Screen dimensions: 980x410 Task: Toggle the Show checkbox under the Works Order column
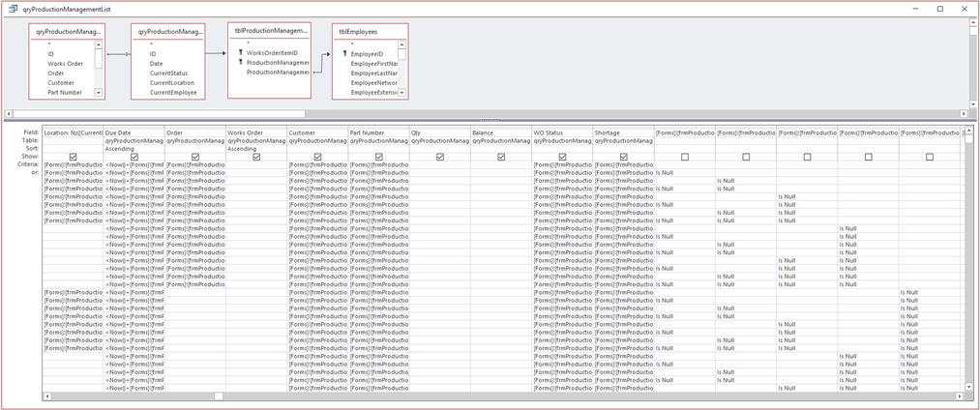pos(257,157)
